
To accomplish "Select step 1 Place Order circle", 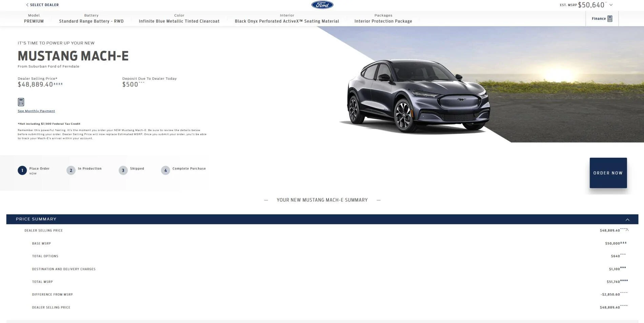I will [22, 170].
